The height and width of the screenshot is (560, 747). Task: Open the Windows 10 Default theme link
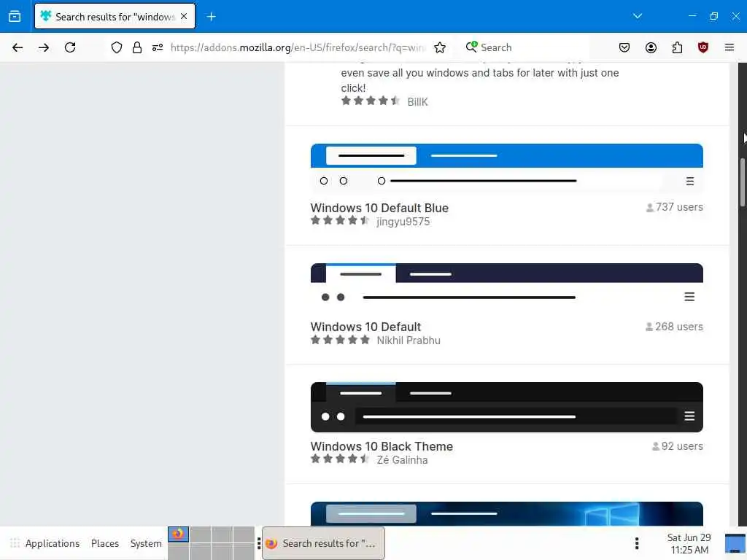365,327
